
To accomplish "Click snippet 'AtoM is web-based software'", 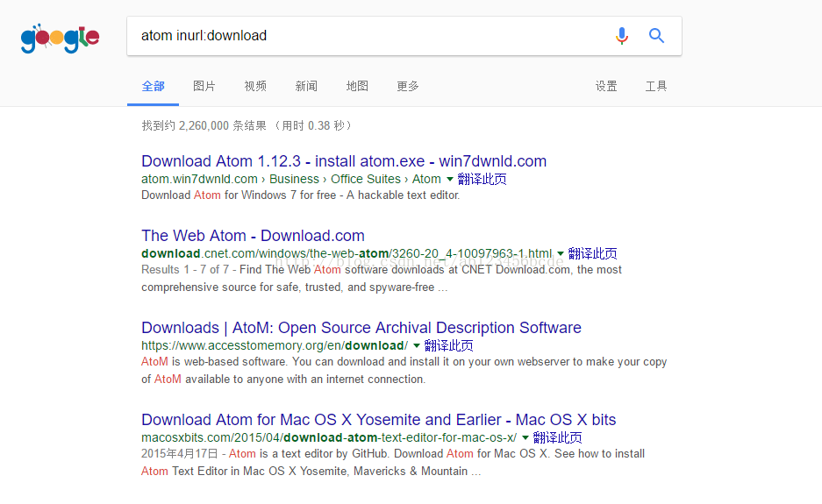I will 404,371.
